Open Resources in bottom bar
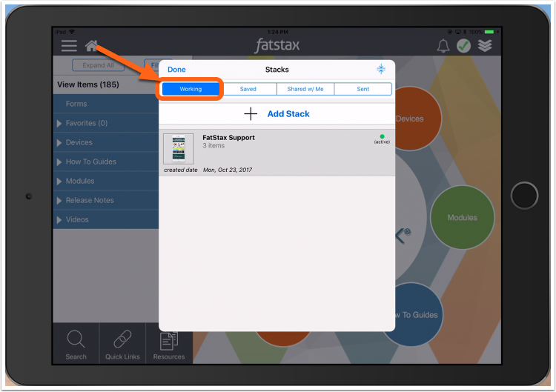The height and width of the screenshot is (392, 556). pyautogui.click(x=169, y=346)
